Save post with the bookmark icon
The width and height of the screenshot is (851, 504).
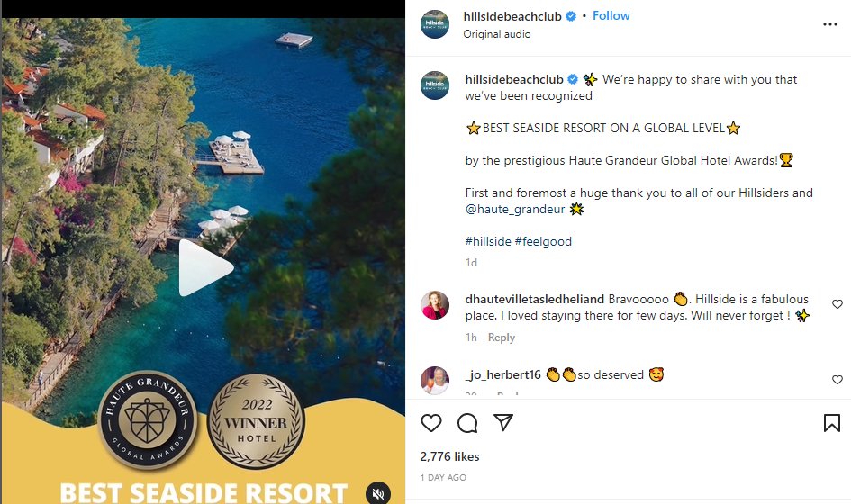831,423
